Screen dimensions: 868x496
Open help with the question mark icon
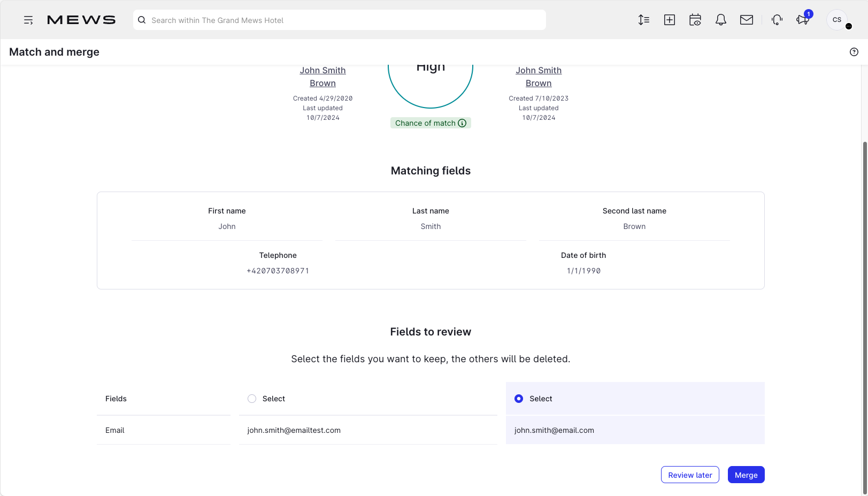pyautogui.click(x=854, y=51)
